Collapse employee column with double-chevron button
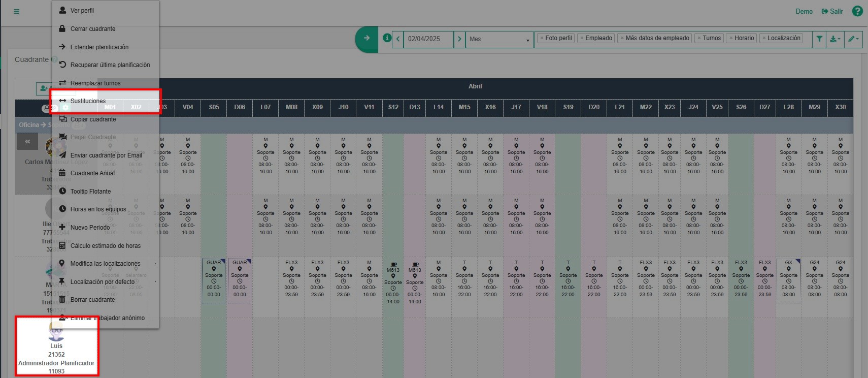This screenshot has height=378, width=868. point(27,142)
